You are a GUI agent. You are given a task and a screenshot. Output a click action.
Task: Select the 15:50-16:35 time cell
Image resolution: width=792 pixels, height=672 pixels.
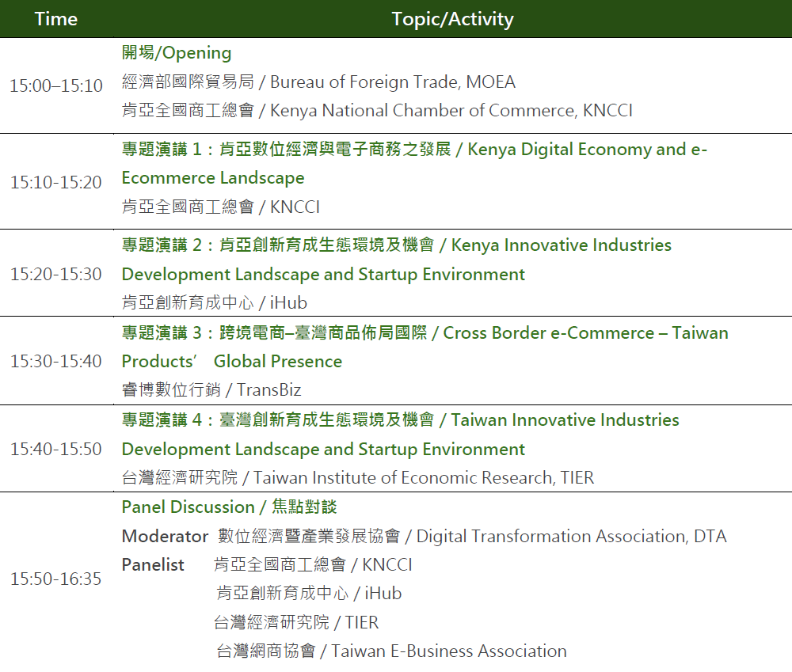click(56, 579)
